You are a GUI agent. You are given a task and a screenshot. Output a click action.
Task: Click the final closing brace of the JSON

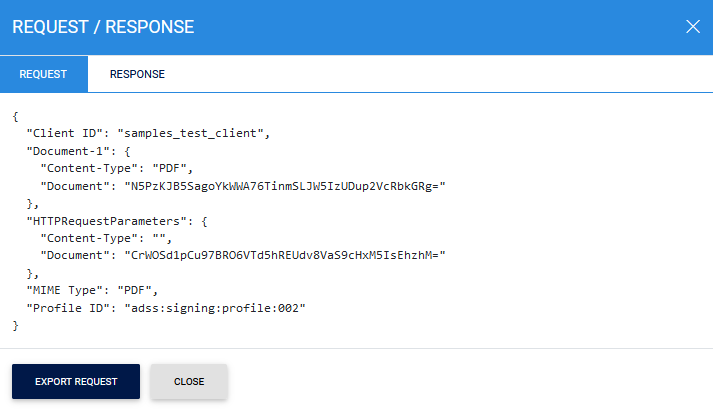pos(16,325)
